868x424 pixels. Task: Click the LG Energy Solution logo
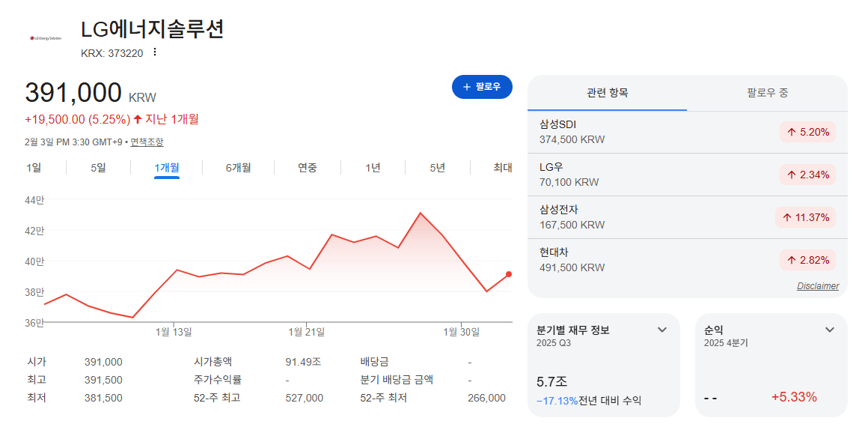(46, 38)
